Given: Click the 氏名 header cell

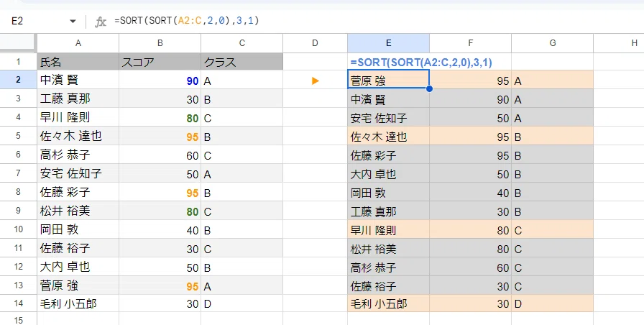Looking at the screenshot, I should click(78, 62).
